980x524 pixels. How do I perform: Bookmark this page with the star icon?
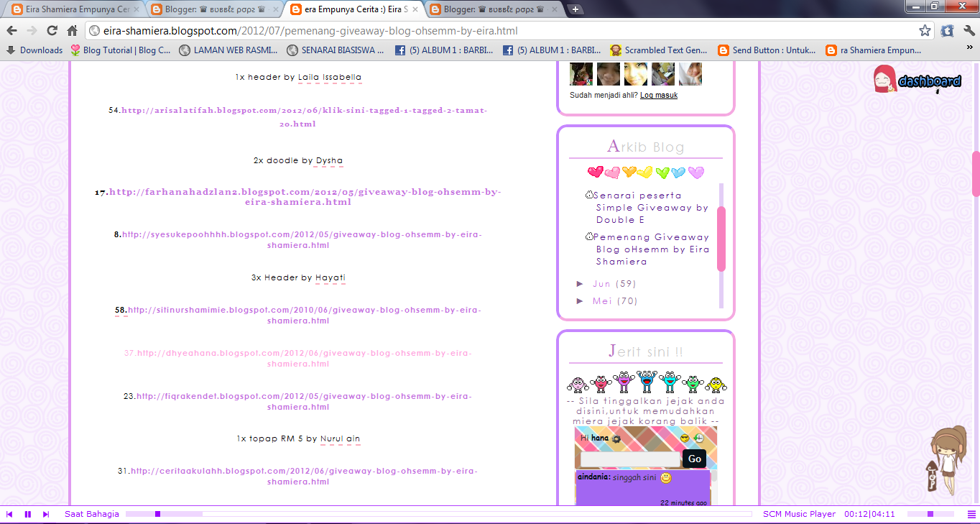pyautogui.click(x=925, y=31)
